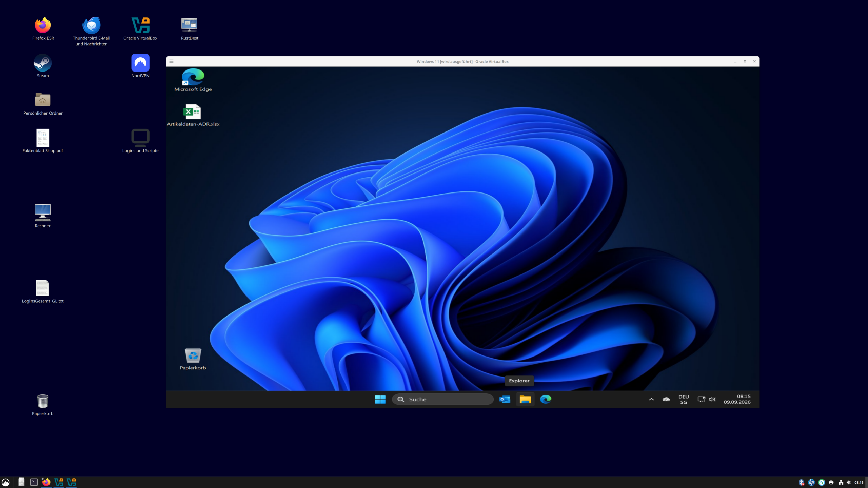Open host desktop Papierkorb trash
The width and height of the screenshot is (868, 488).
(x=43, y=404)
